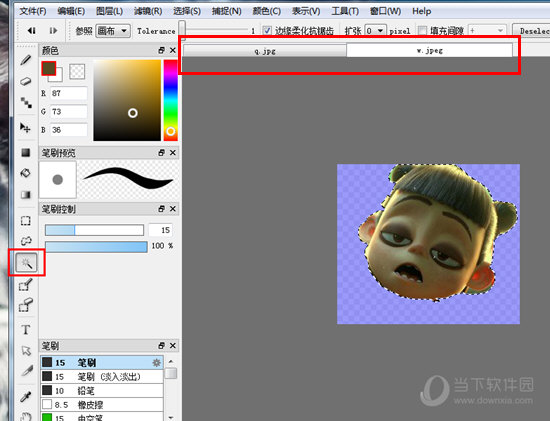Float the 笔刷控制 panel
Viewport: 550px width, 421px height.
coord(161,209)
